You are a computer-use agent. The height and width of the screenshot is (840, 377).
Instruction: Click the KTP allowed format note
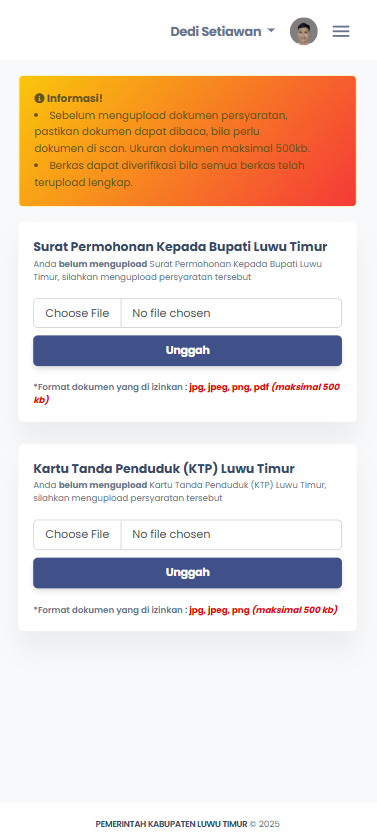point(185,610)
